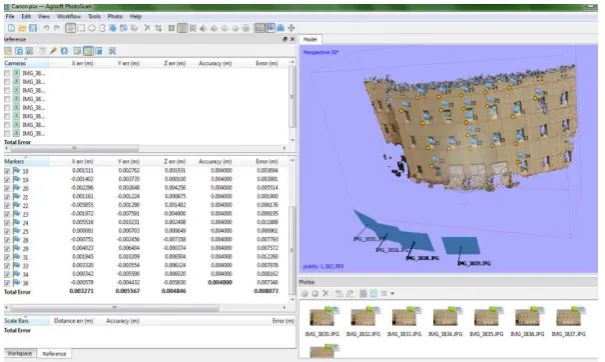
Task: Select the Free-form selection tool
Action: tap(102, 28)
